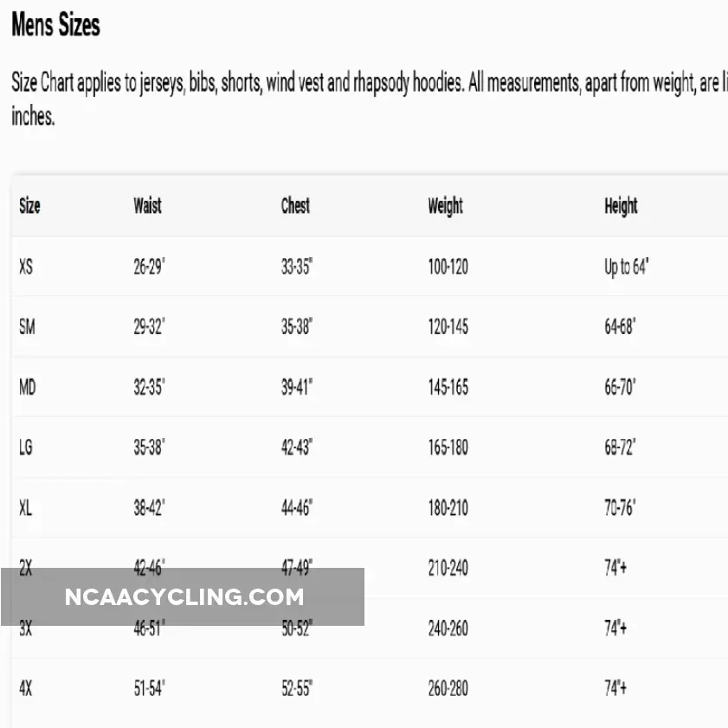Select the 'Up to 64"' height cell
728x728 pixels.
point(626,267)
